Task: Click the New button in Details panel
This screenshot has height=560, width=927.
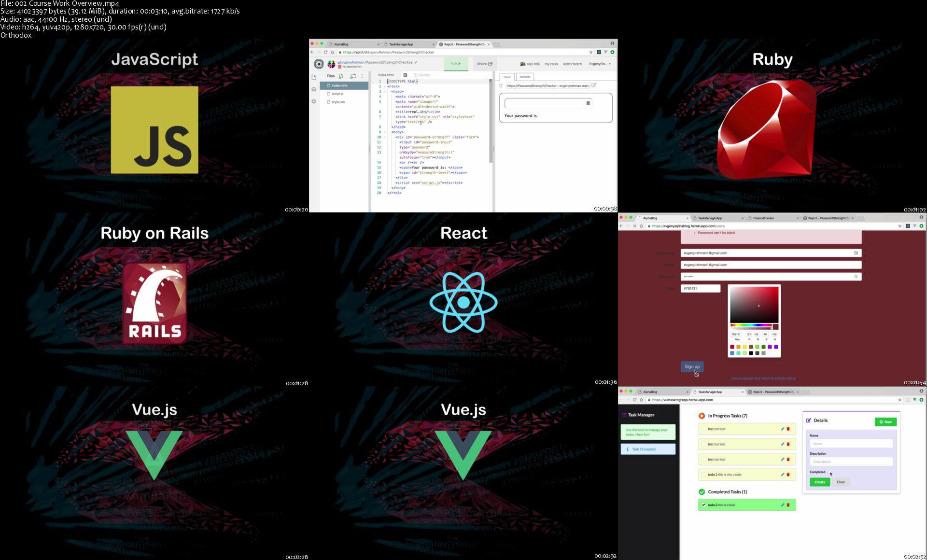Action: [x=885, y=422]
